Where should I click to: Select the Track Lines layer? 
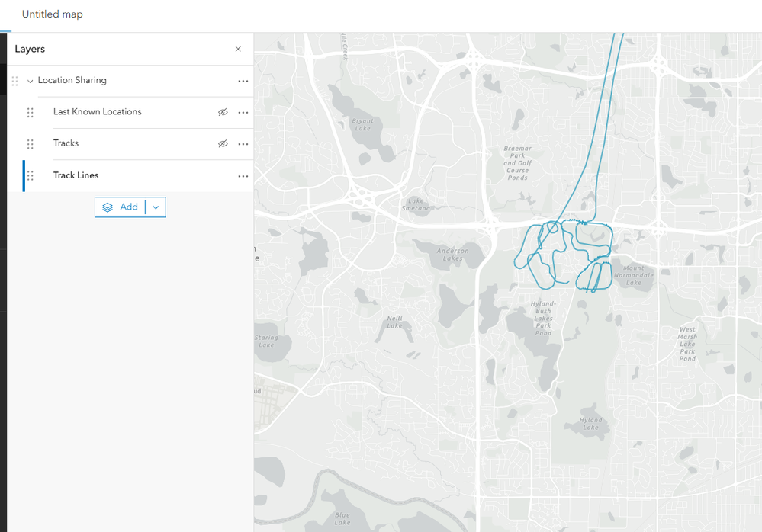tap(76, 175)
